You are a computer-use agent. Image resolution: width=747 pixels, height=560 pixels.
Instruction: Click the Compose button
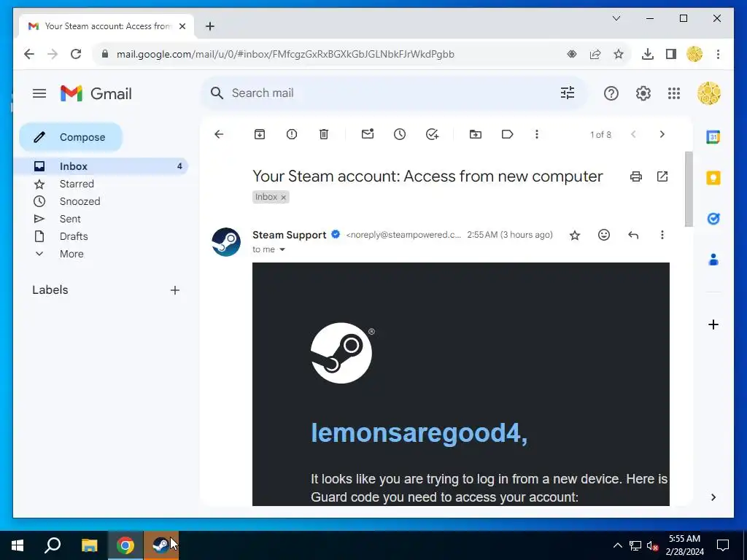71,137
